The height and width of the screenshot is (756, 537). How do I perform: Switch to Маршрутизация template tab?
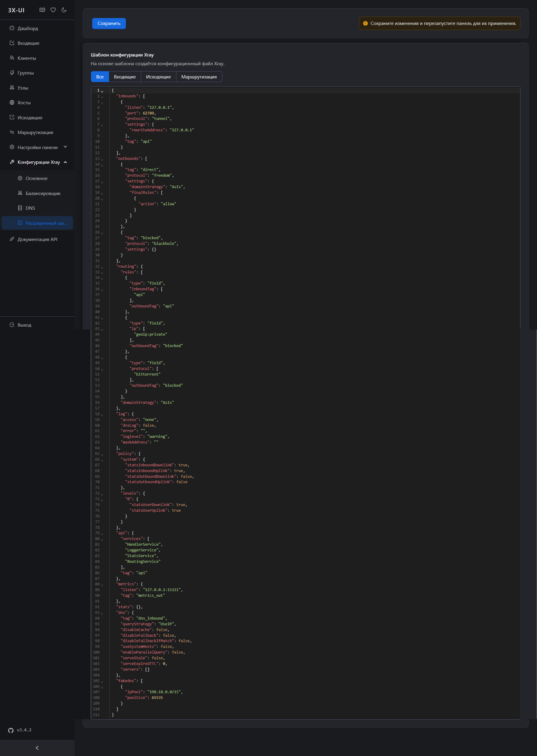[x=199, y=77]
